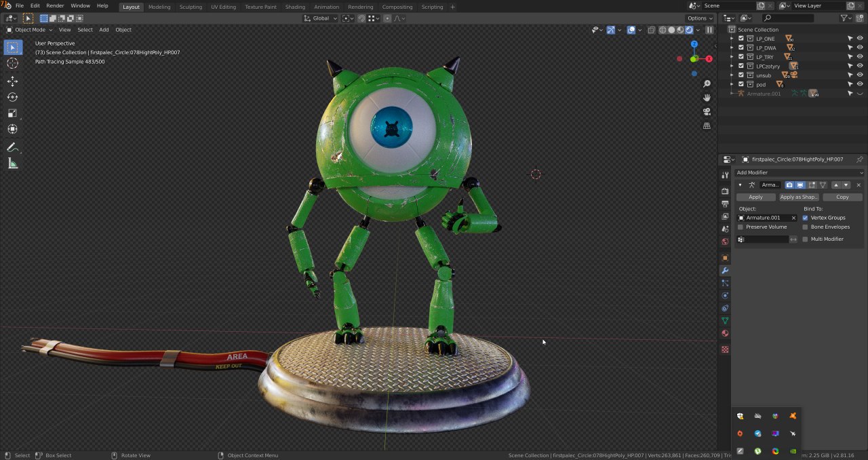Open Global transform orientation dropdown
Screen dimensions: 868x460
click(321, 18)
